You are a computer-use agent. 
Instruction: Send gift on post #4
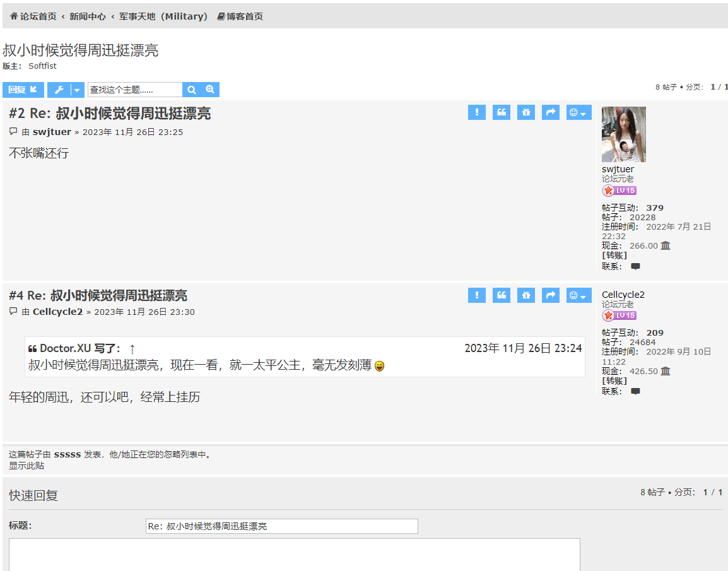pyautogui.click(x=526, y=295)
